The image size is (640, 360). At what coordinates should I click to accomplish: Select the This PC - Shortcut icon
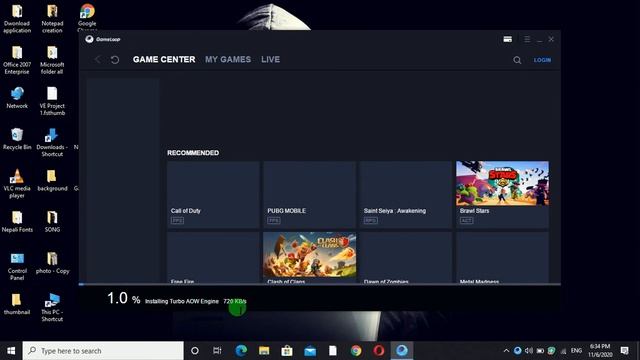pos(52,307)
